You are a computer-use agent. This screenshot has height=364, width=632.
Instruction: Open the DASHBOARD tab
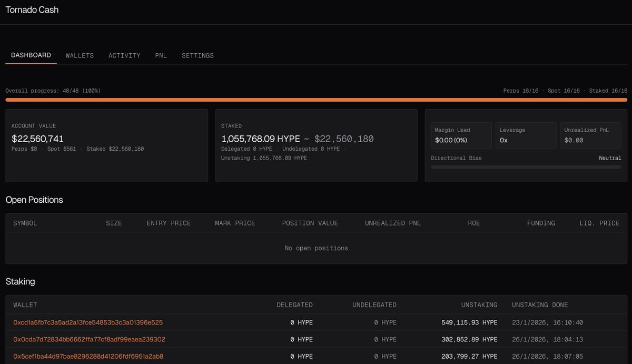(31, 55)
